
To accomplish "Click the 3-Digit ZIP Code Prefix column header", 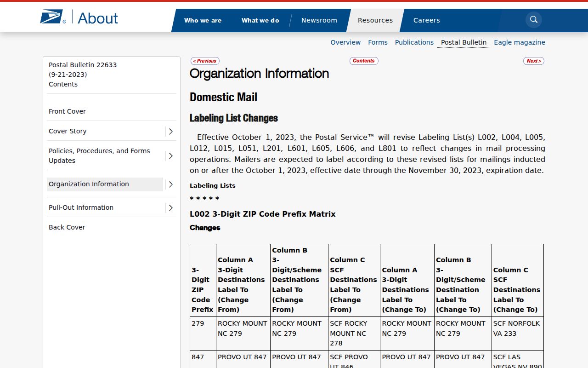I will 203,280.
